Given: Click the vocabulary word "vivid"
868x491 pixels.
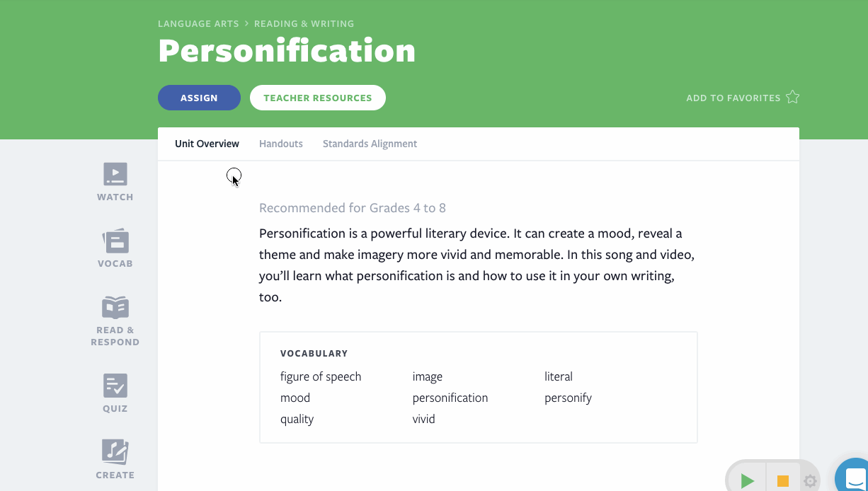Looking at the screenshot, I should [x=424, y=419].
